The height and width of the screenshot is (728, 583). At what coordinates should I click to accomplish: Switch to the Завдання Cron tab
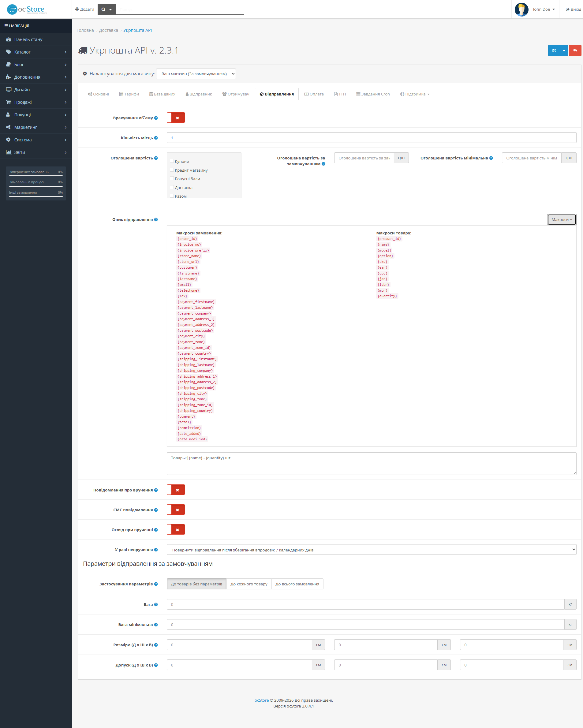(373, 94)
